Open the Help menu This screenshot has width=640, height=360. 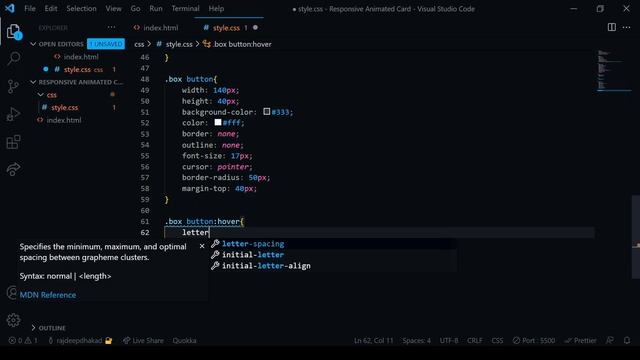(216, 8)
